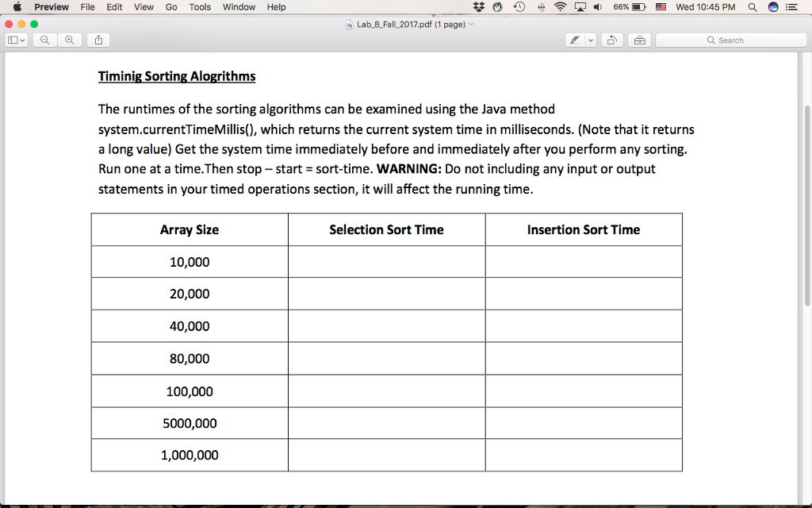
Task: Open the Bluetooth status menu
Action: 542,6
